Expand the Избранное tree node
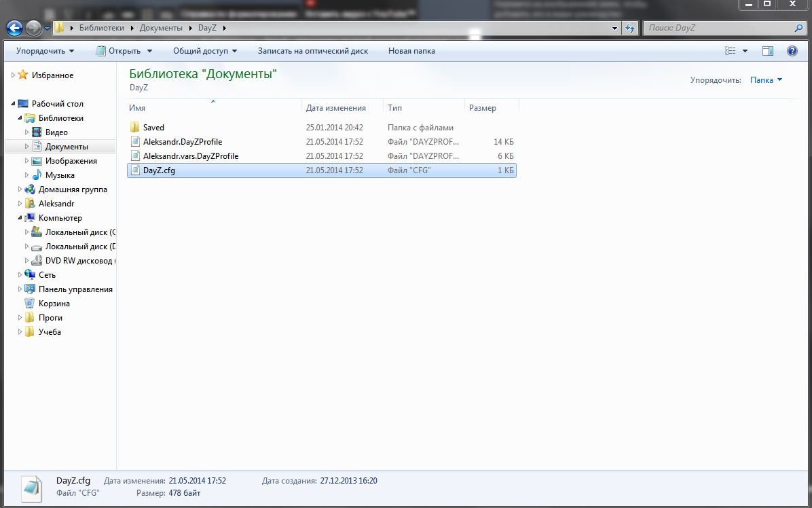This screenshot has width=812, height=508. (13, 75)
